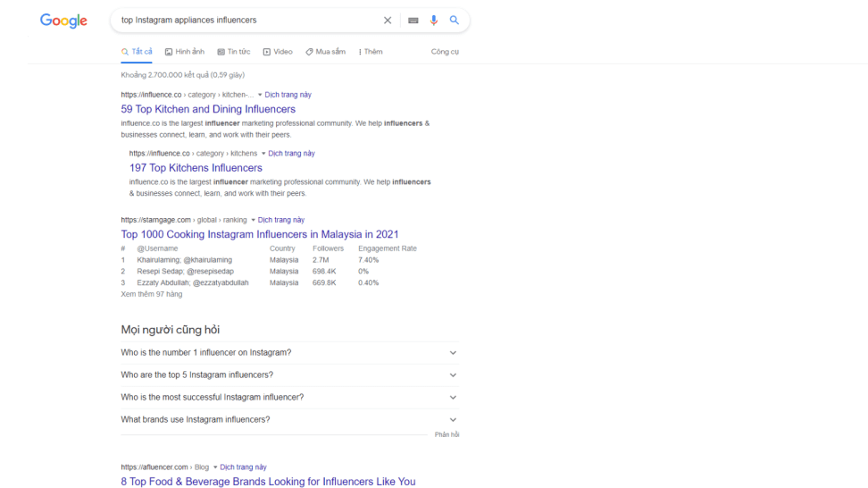The width and height of the screenshot is (868, 488).
Task: Open the on-screen keyboard icon
Action: (413, 20)
